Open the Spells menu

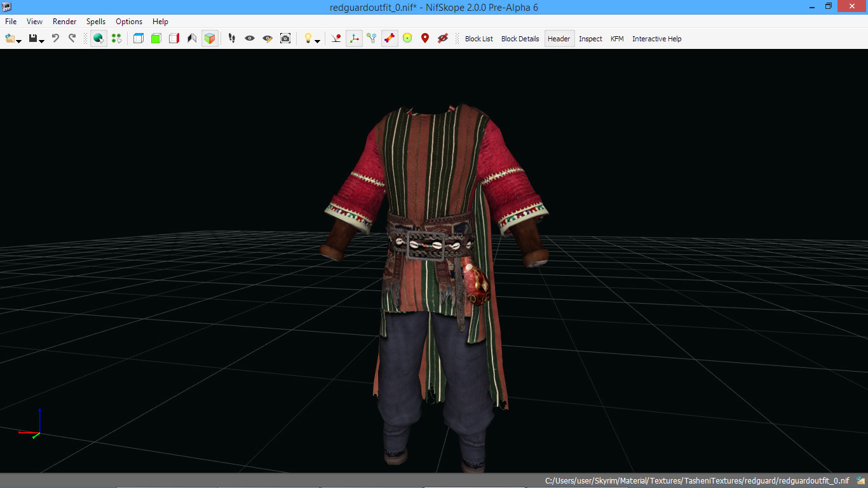(96, 22)
